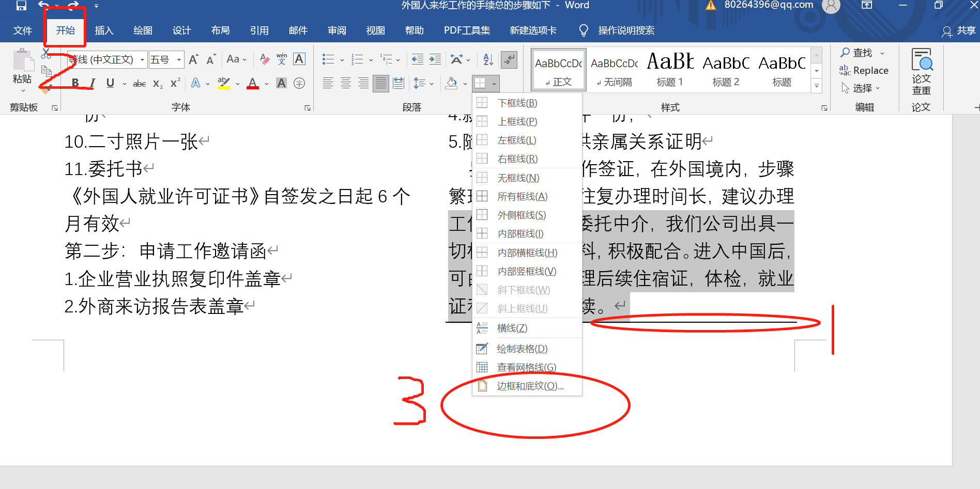Click the Save icon in title bar
Image resolution: width=980 pixels, height=489 pixels.
21,6
